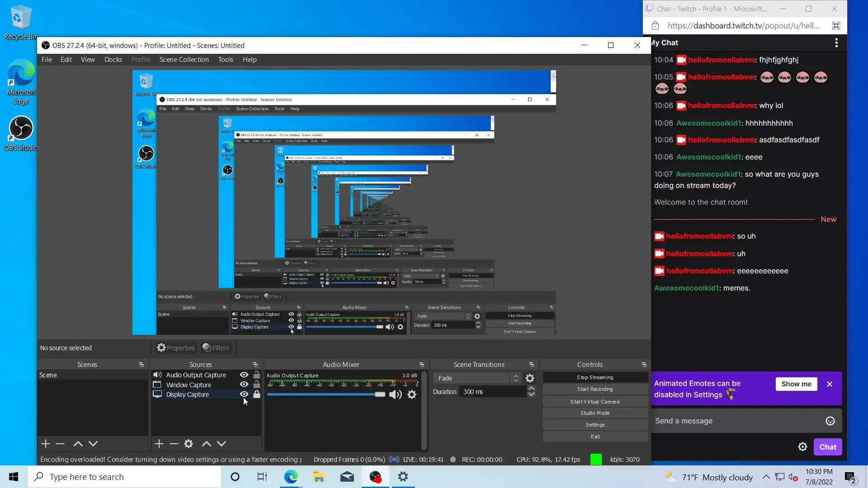
Task: Open scene transition properties gear
Action: tap(530, 378)
